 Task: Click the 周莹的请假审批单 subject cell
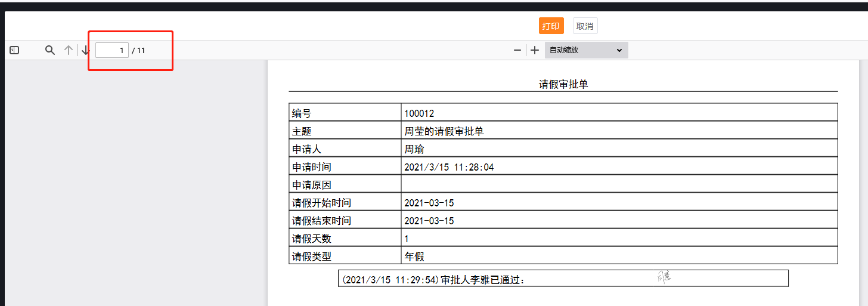tap(444, 131)
